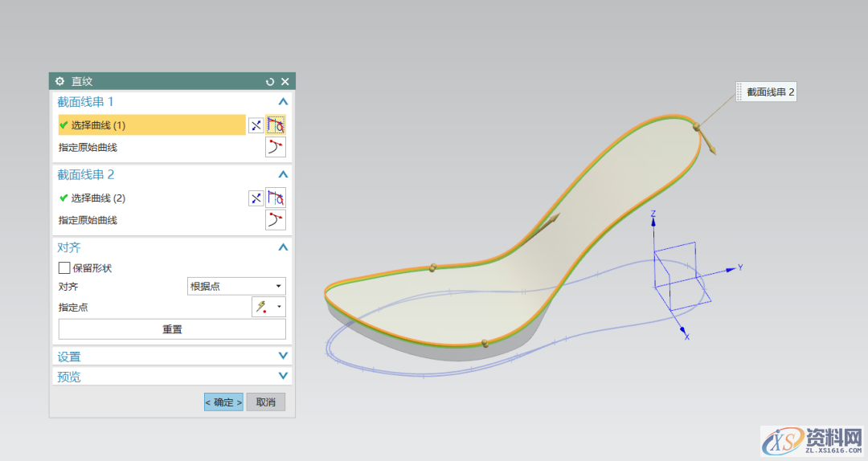
Task: Open the 指定点 dropdown arrow
Action: click(x=279, y=307)
